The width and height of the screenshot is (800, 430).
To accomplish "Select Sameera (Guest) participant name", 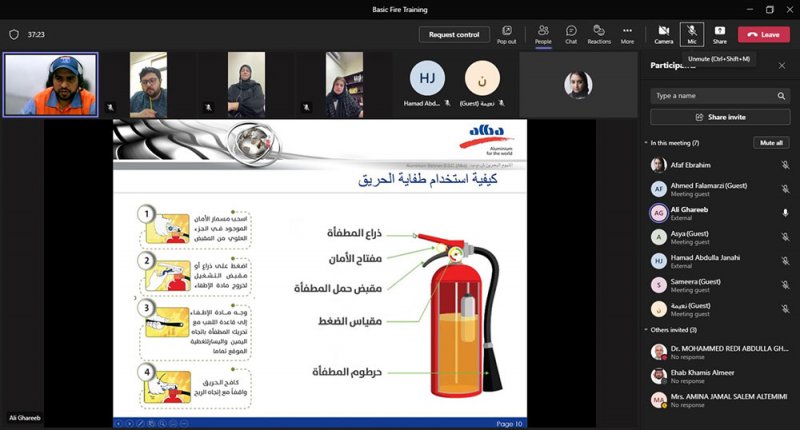I will pos(695,282).
